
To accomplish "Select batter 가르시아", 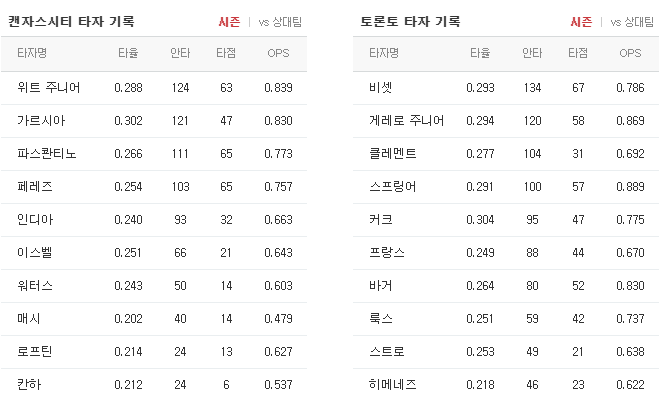I will [41, 121].
